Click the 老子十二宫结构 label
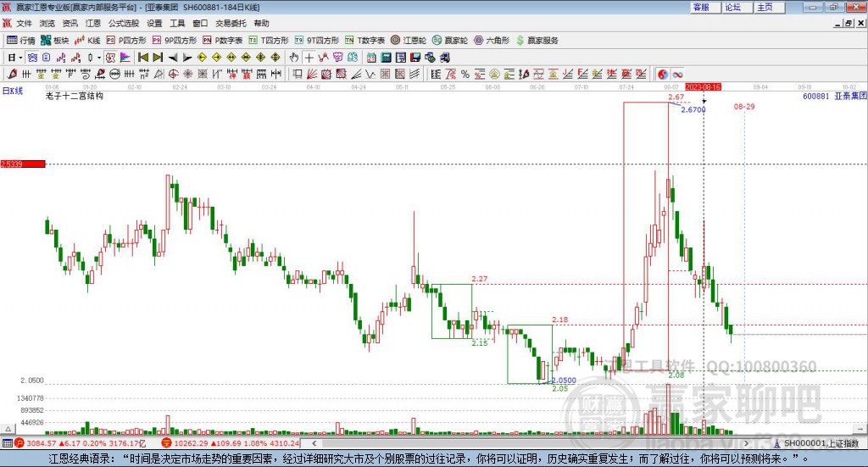 (75, 96)
